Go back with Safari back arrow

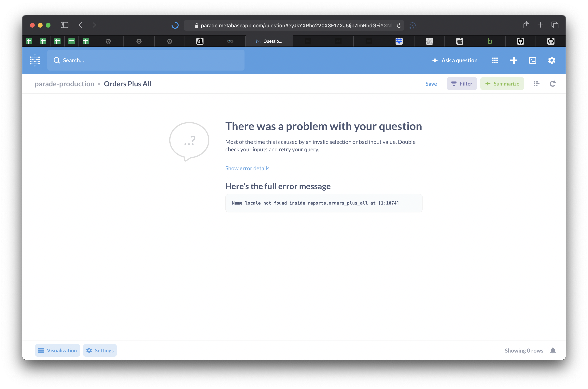click(x=80, y=25)
